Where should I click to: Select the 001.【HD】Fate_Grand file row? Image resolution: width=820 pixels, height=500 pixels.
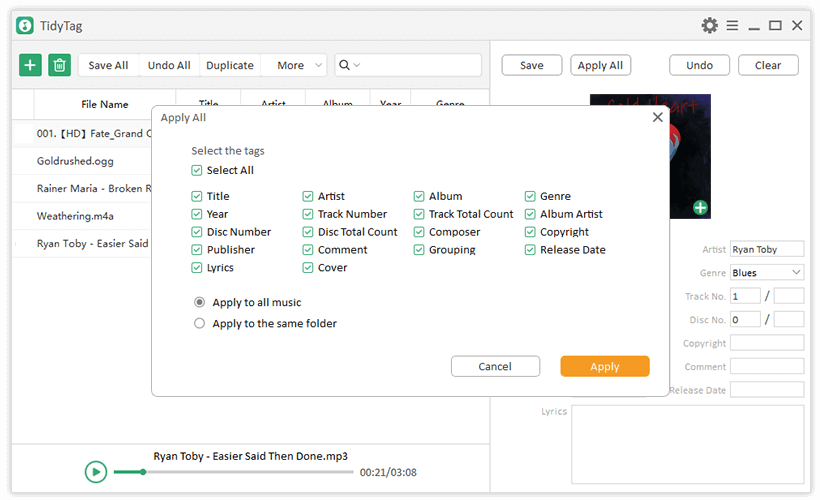point(82,133)
